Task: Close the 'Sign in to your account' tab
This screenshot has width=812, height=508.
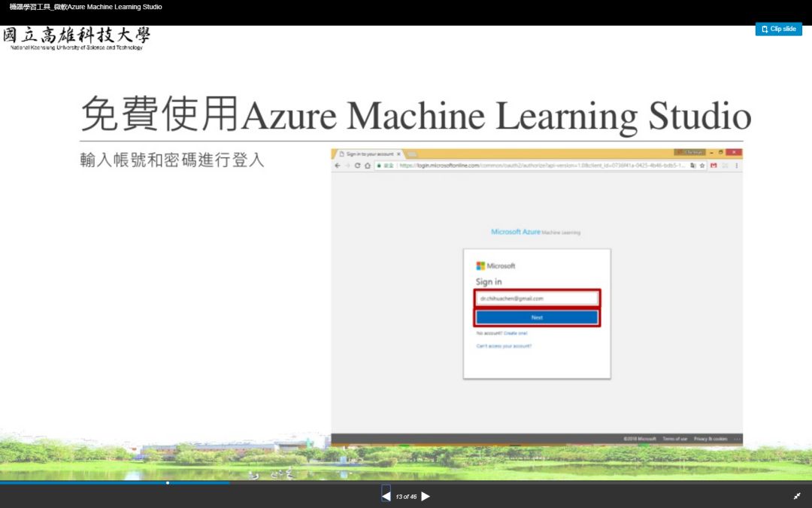Action: coord(398,154)
